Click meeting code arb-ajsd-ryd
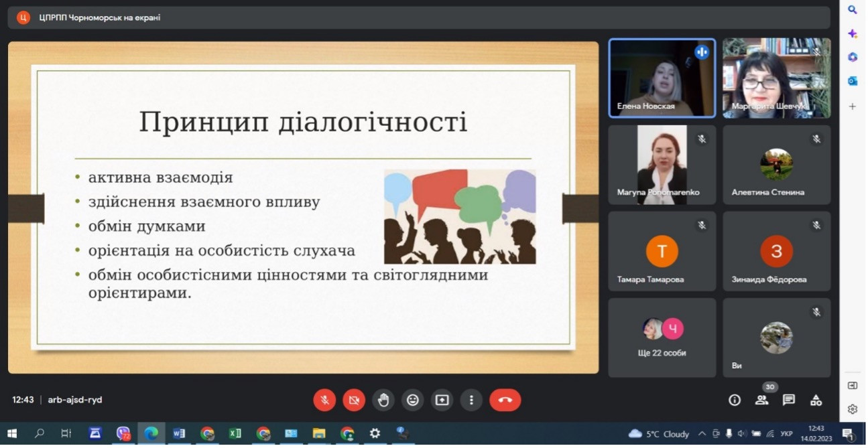This screenshot has height=448, width=868. point(75,400)
